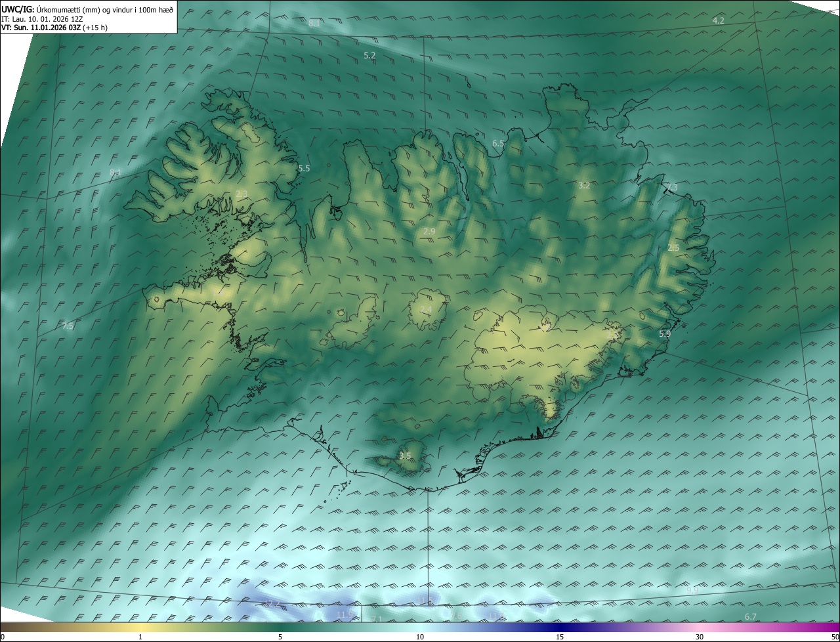The image size is (840, 642).
Task: Click the 1 tick on the color scale
Action: 140,637
